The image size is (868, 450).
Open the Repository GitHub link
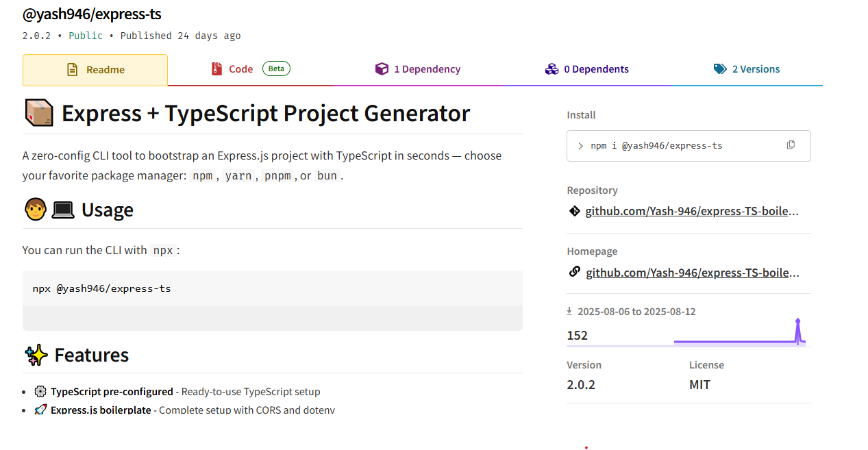coord(692,211)
